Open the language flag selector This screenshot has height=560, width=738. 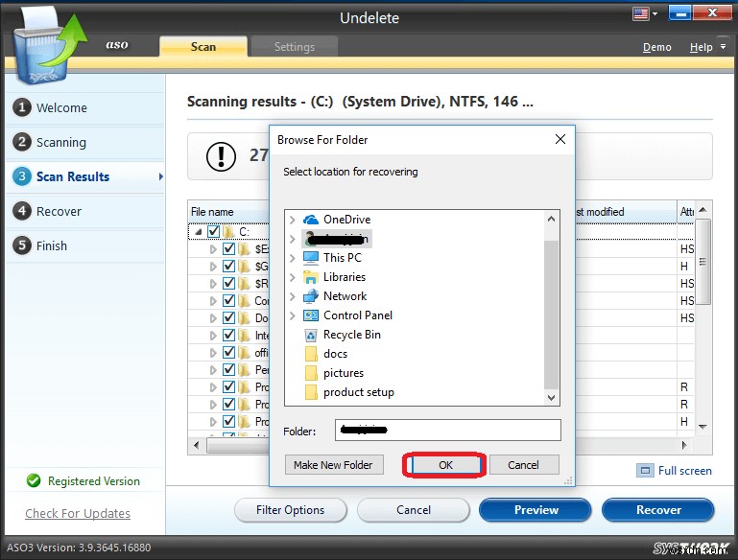[x=645, y=13]
